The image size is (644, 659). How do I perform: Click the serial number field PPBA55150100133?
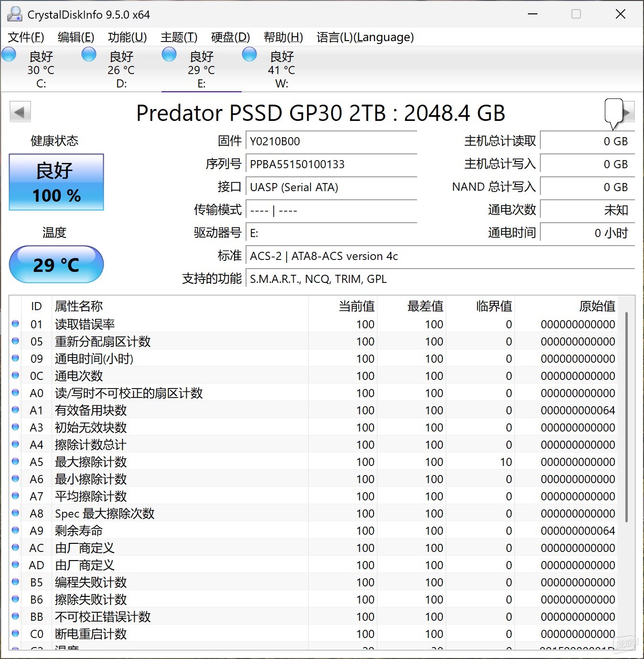pyautogui.click(x=332, y=164)
